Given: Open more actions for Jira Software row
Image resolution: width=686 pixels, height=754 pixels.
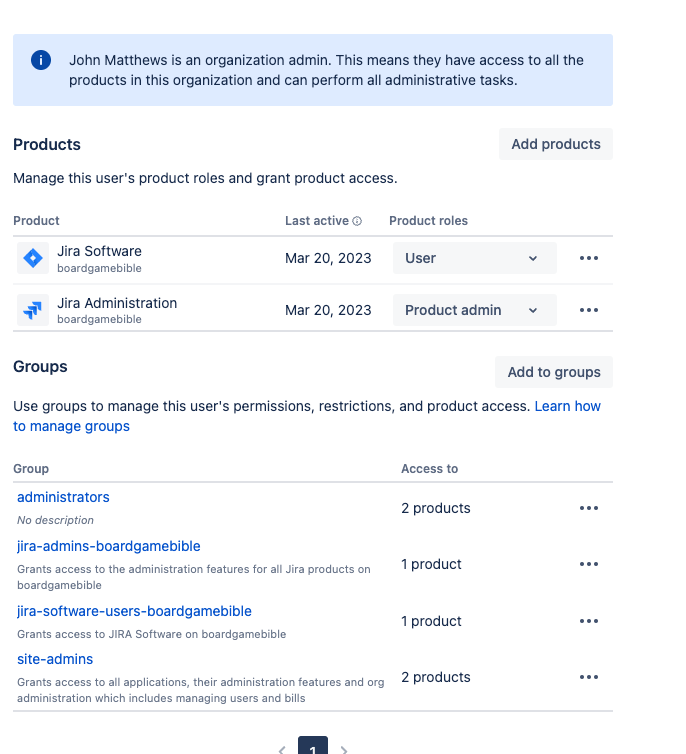Looking at the screenshot, I should click(589, 258).
